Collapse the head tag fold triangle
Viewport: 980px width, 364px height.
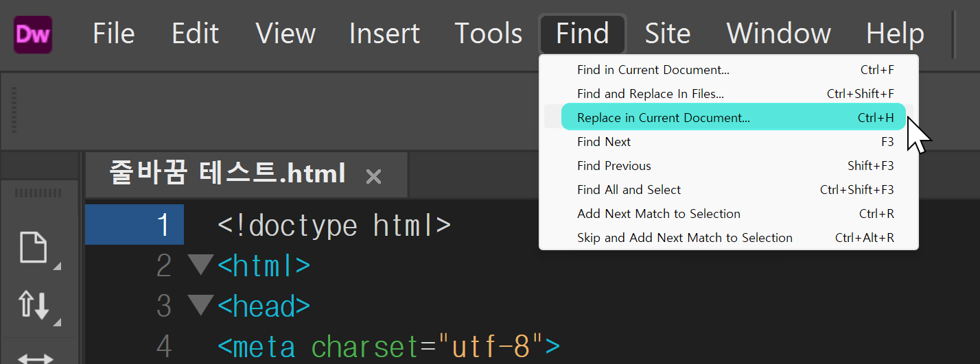pos(200,306)
